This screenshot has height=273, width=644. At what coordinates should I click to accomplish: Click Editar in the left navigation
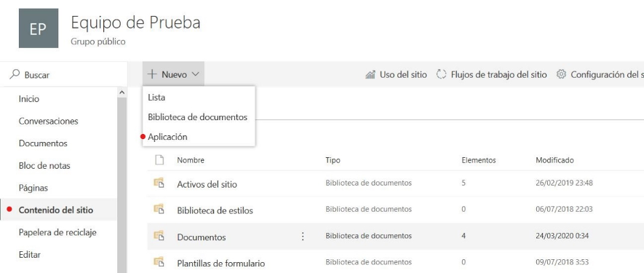click(30, 255)
